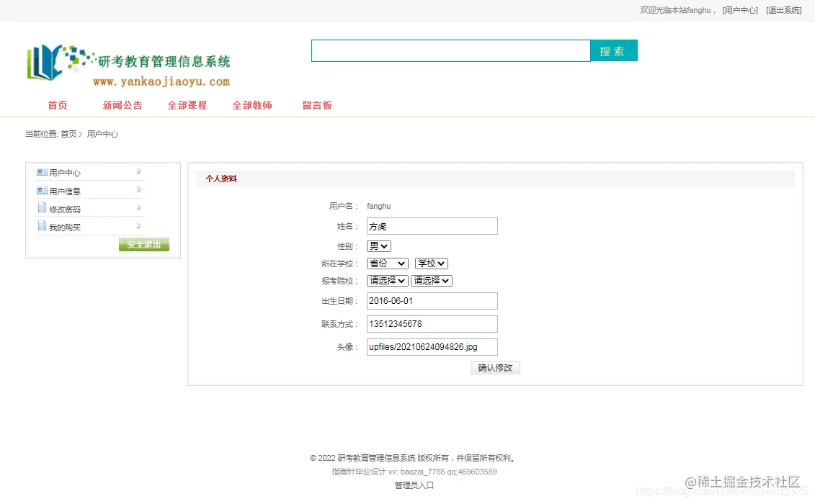Viewport: 815px width, 504px height.
Task: Click the 用户中心 sidebar card icon
Action: click(42, 172)
